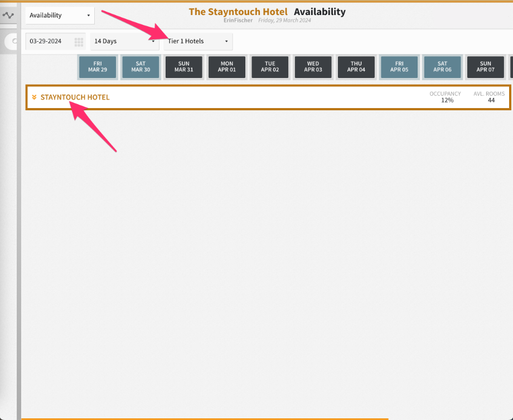Select the THU APR 04 date column
The image size is (513, 420).
point(356,67)
